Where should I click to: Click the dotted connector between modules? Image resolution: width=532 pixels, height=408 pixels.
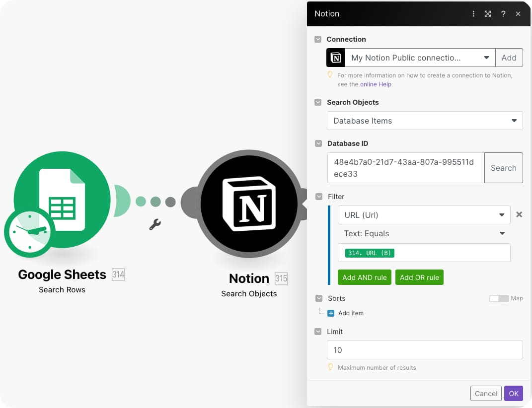(155, 202)
